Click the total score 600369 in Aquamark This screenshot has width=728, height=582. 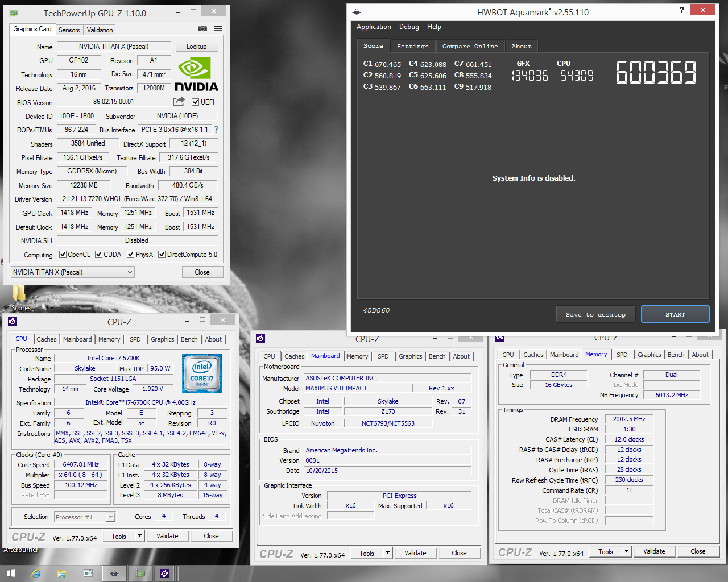pos(656,73)
